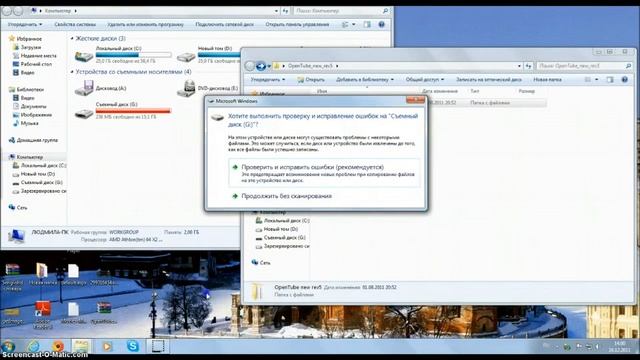Image resolution: width=640 pixels, height=360 pixels.
Task: Open address history dropdown in OpenTube_new_rev5 window
Action: click(519, 66)
